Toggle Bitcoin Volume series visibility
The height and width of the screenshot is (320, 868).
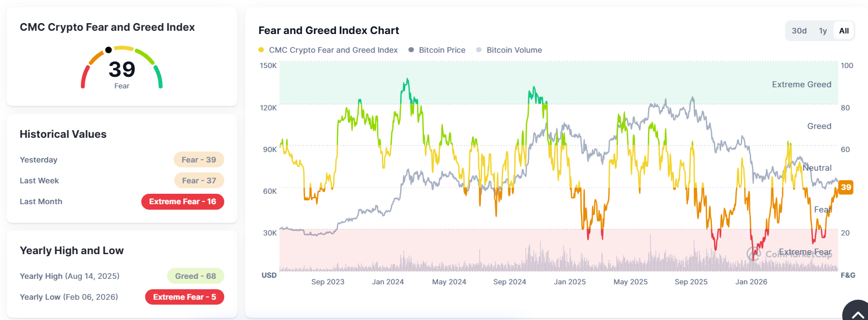509,50
